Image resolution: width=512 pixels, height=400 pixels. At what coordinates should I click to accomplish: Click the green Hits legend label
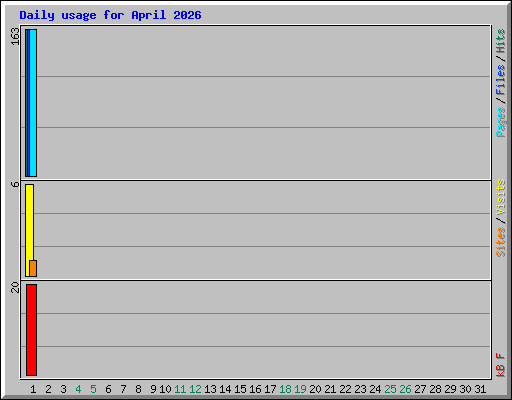[501, 41]
